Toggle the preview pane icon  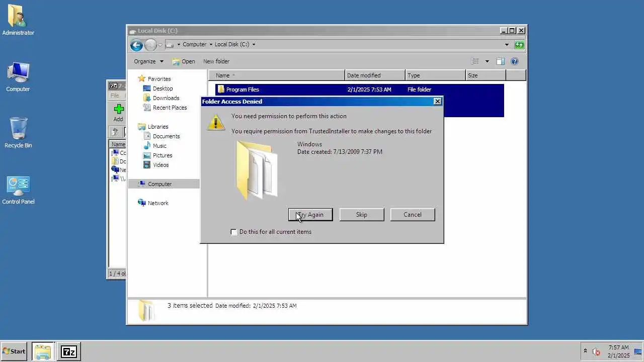pyautogui.click(x=500, y=61)
